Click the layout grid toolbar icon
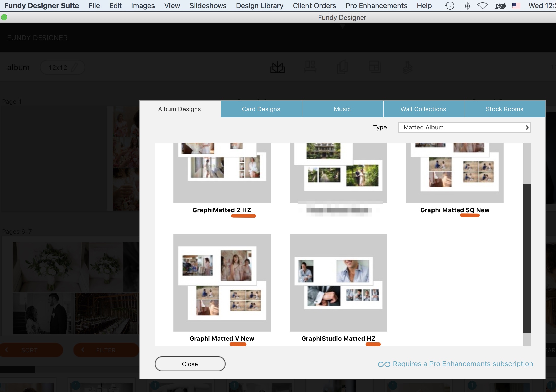Viewport: 556px width, 392px height. 375,67
